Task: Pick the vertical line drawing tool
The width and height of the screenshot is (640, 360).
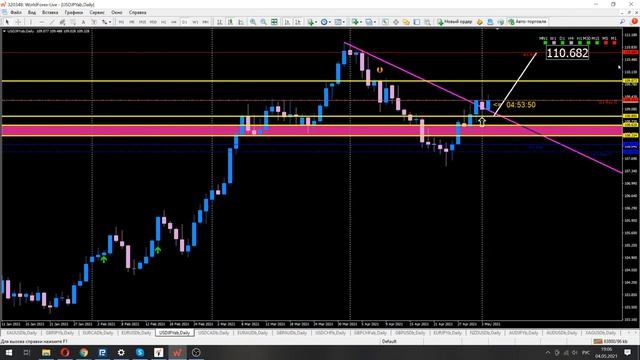Action: point(31,22)
